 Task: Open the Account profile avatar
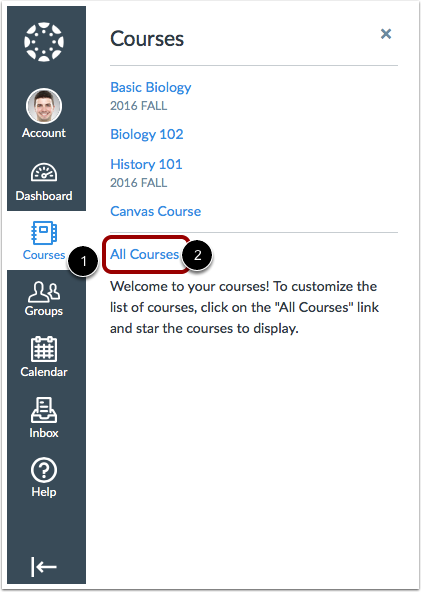44,106
